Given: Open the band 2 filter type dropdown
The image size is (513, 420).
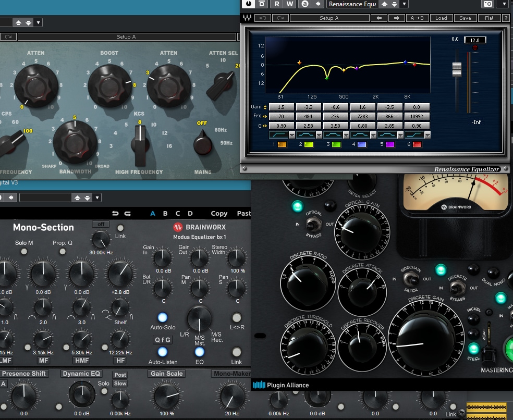Looking at the screenshot, I should (x=319, y=135).
